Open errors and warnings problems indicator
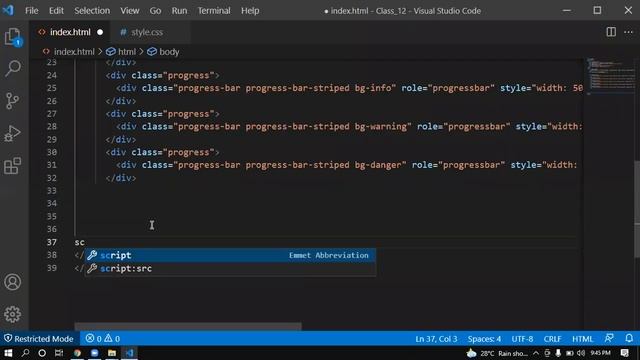640x360 pixels. 103,338
